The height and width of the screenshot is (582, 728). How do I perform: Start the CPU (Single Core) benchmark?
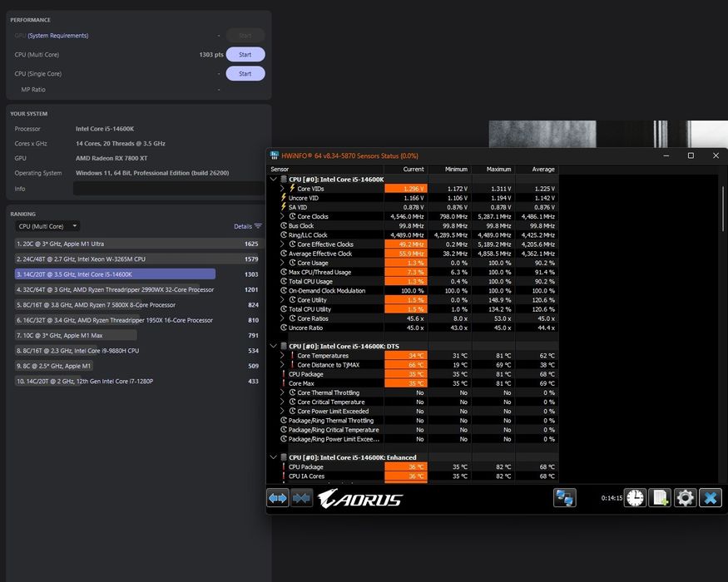[245, 73]
